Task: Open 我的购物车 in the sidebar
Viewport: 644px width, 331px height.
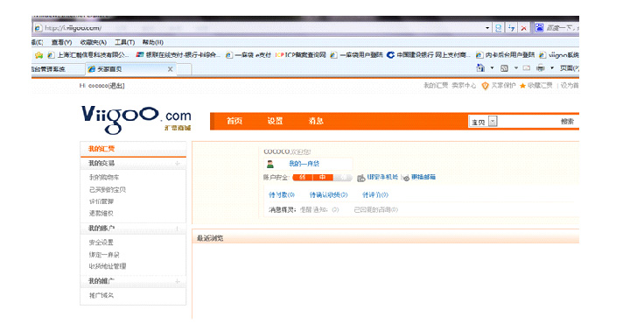Action: point(104,178)
